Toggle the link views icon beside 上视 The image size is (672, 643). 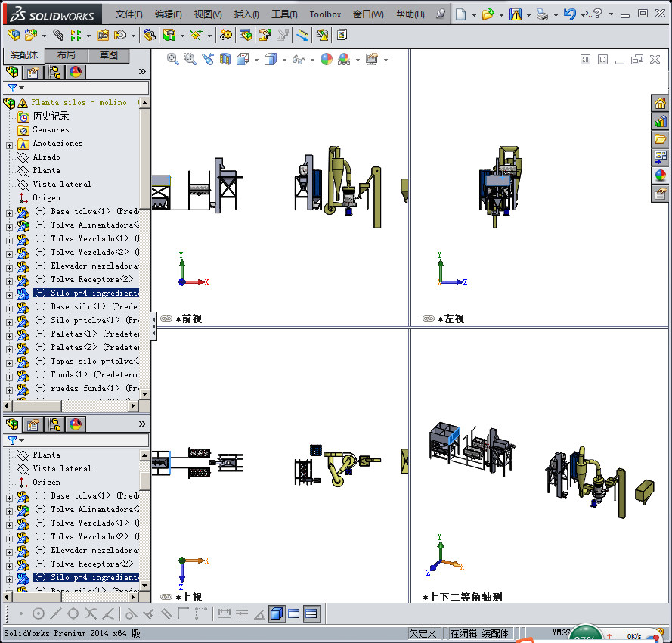(166, 597)
